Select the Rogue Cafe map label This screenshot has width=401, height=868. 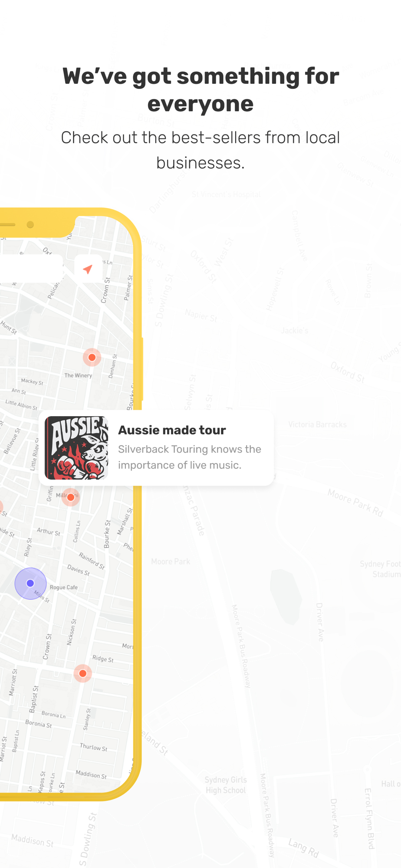pos(64,587)
